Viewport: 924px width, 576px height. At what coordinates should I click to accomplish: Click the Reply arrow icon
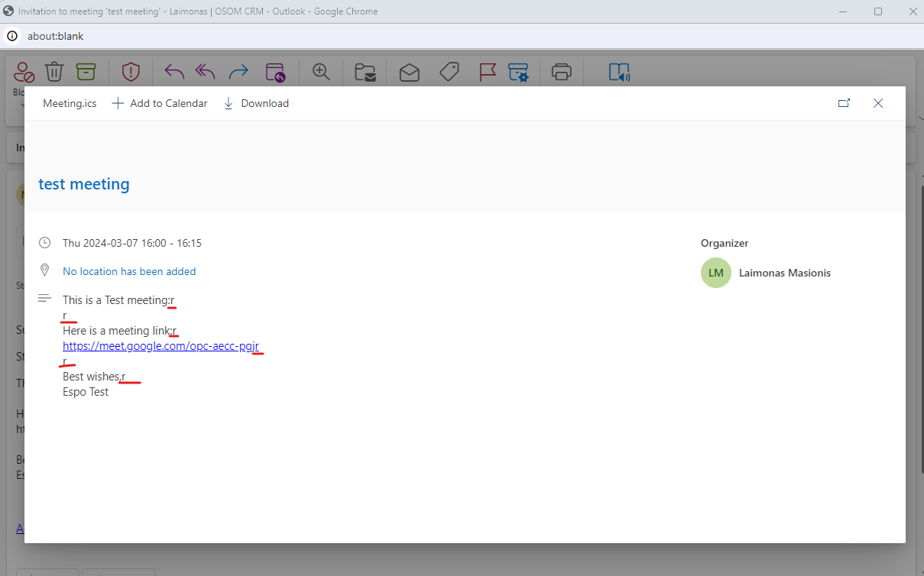click(174, 72)
